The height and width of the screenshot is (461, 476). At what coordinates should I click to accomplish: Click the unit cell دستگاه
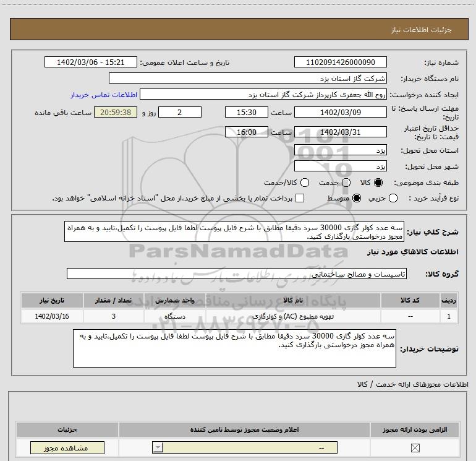tap(175, 316)
